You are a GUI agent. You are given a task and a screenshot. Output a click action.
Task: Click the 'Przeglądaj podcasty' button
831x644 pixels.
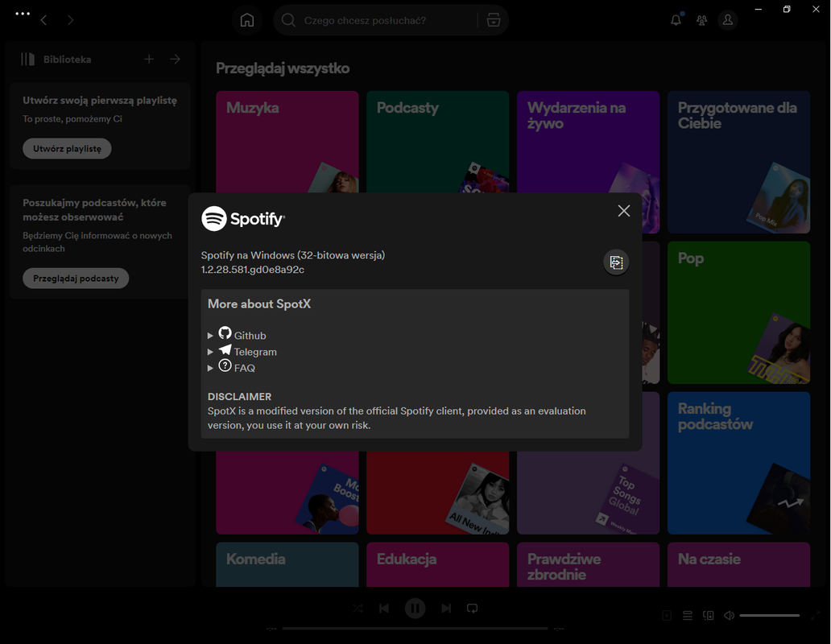pyautogui.click(x=76, y=278)
